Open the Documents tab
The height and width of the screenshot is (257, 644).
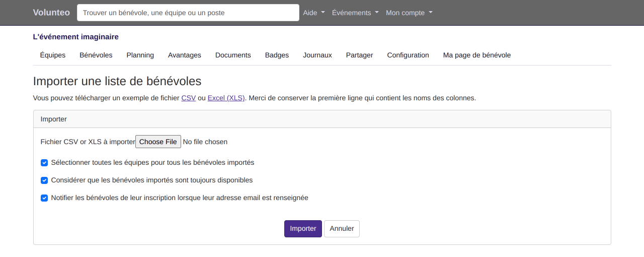tap(233, 55)
